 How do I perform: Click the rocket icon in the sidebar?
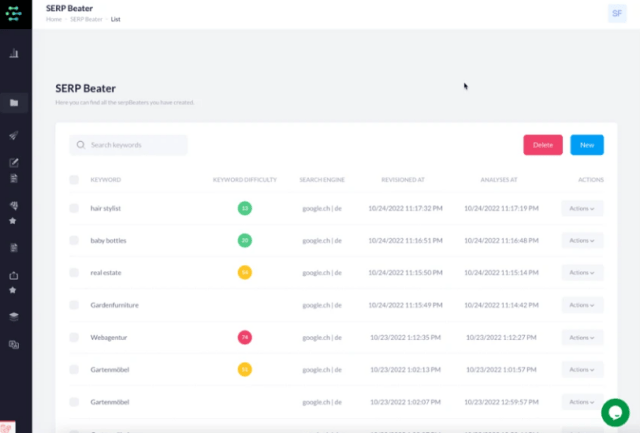(14, 135)
